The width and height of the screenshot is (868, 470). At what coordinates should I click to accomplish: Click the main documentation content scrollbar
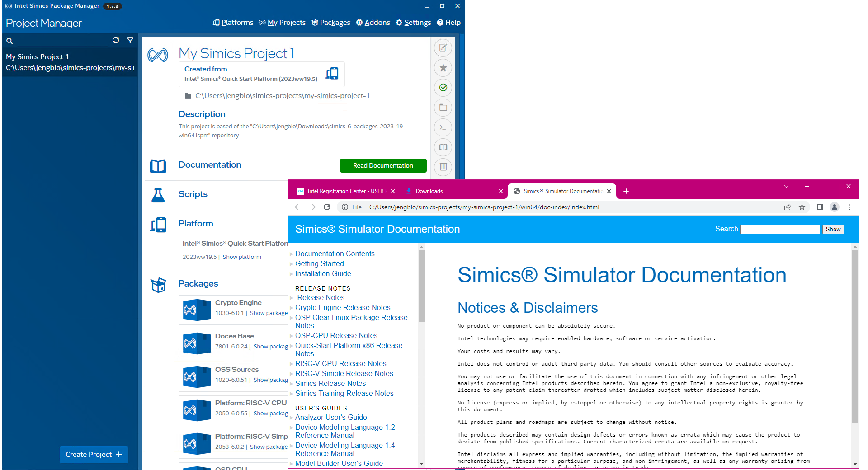click(855, 336)
